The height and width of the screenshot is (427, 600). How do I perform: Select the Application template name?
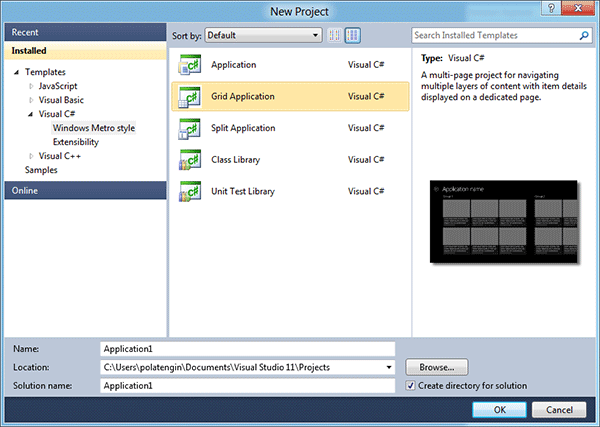click(x=233, y=65)
